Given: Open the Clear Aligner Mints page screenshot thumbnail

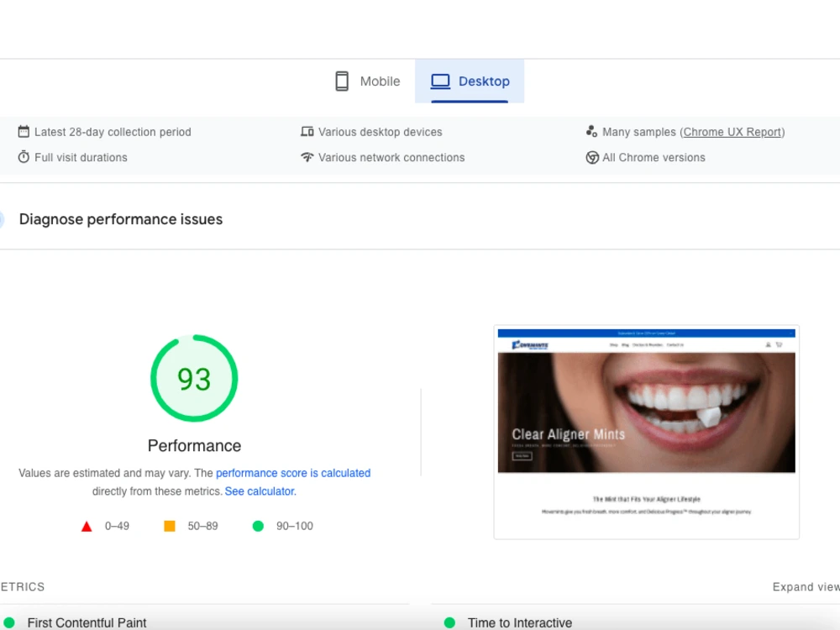Looking at the screenshot, I should (x=647, y=432).
